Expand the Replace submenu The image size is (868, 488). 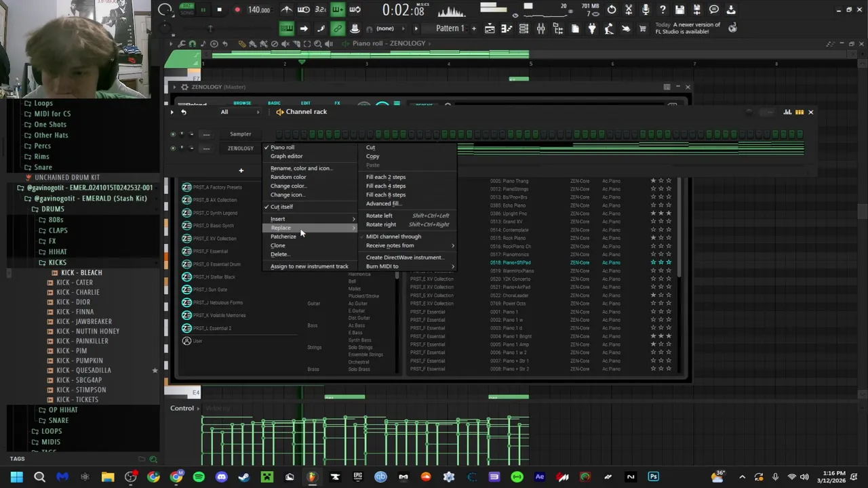coord(311,228)
